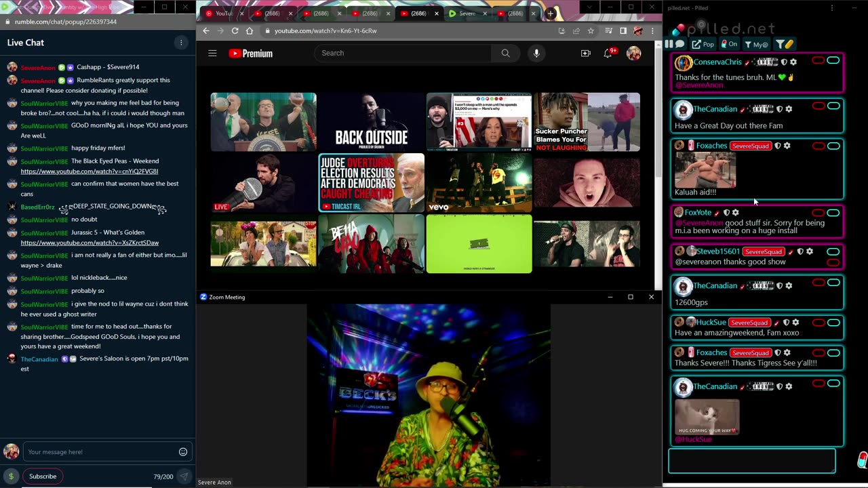Toggle the Pilled 'On' switch button
This screenshot has width=868, height=488.
tap(729, 45)
